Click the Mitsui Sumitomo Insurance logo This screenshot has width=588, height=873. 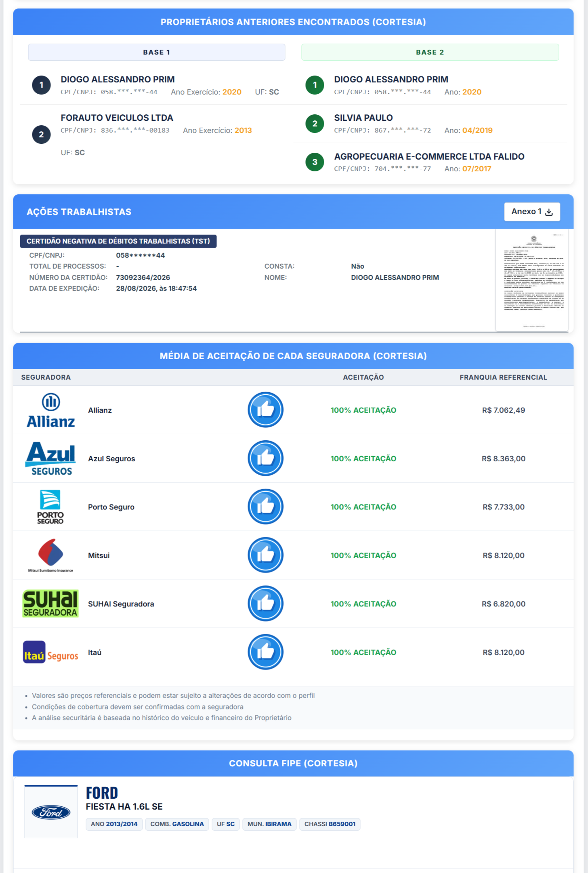click(50, 555)
